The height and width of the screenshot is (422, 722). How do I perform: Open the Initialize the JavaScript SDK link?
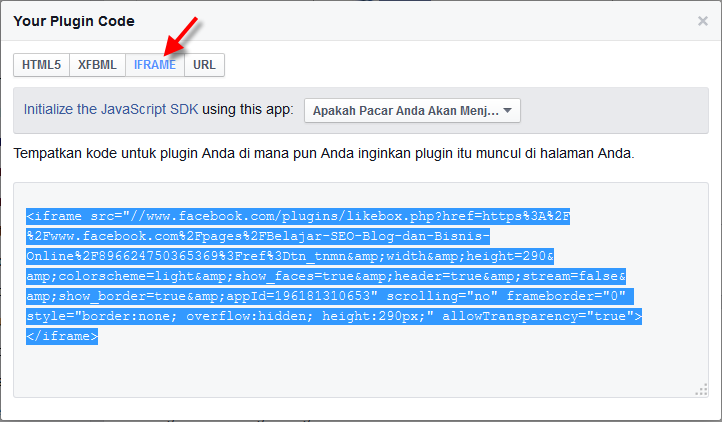tap(111, 109)
